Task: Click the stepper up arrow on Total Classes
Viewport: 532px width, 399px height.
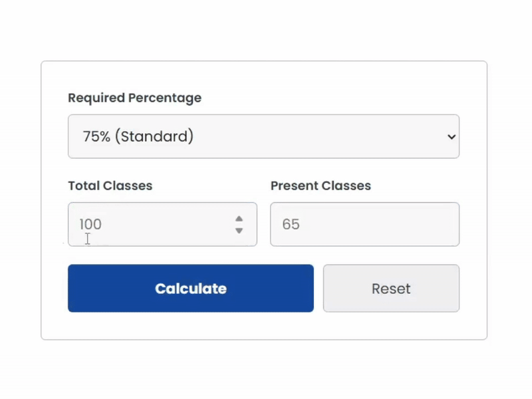Action: [239, 219]
